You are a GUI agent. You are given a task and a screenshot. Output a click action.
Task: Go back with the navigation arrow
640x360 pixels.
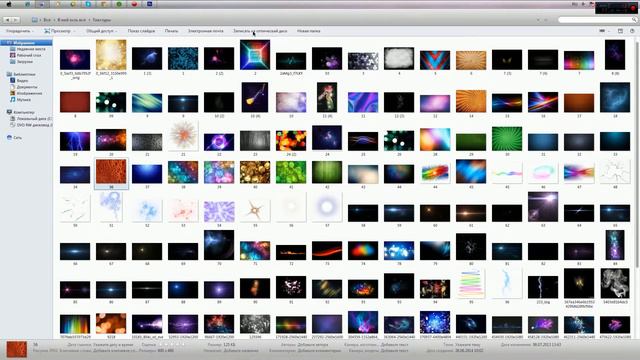coord(7,20)
